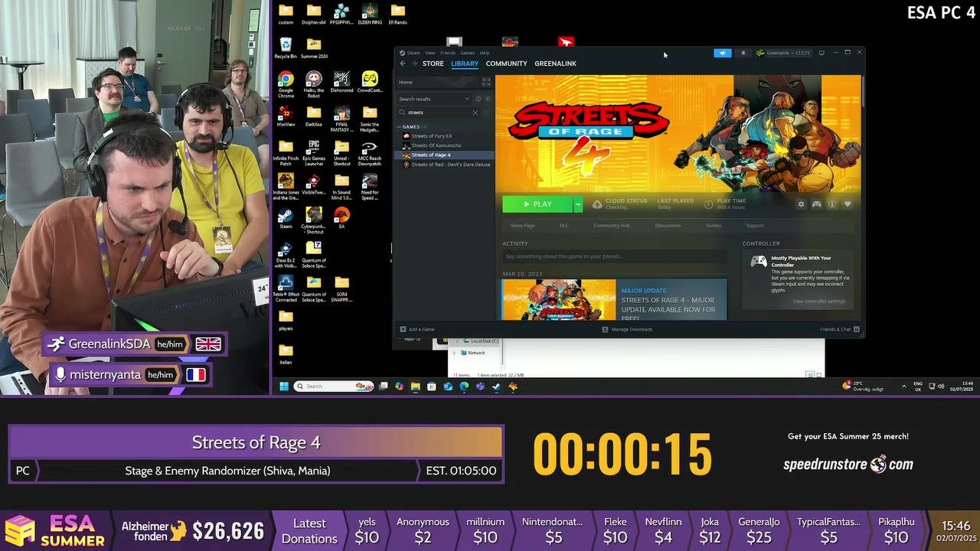The height and width of the screenshot is (551, 980).
Task: Open the Community Hub link
Action: coord(612,226)
